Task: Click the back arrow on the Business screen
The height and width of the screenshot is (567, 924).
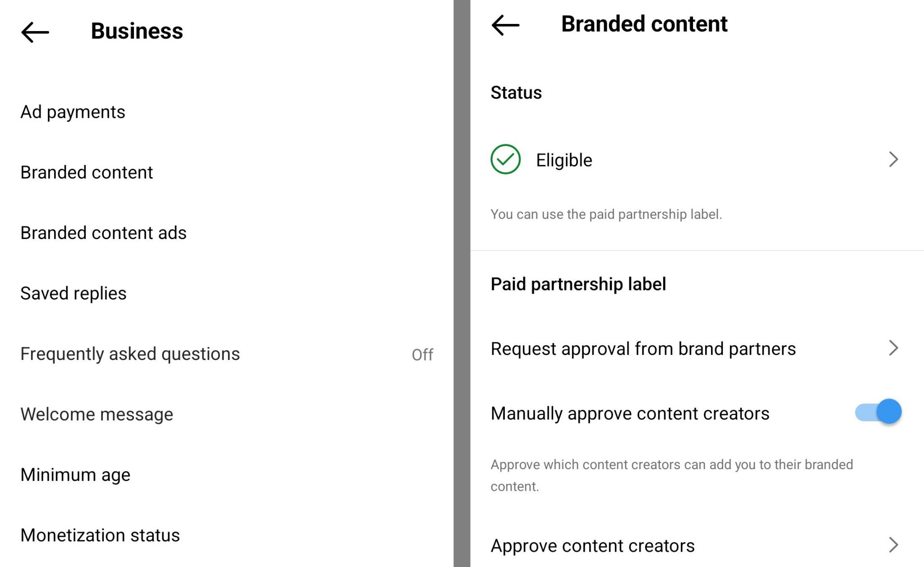Action: click(34, 32)
